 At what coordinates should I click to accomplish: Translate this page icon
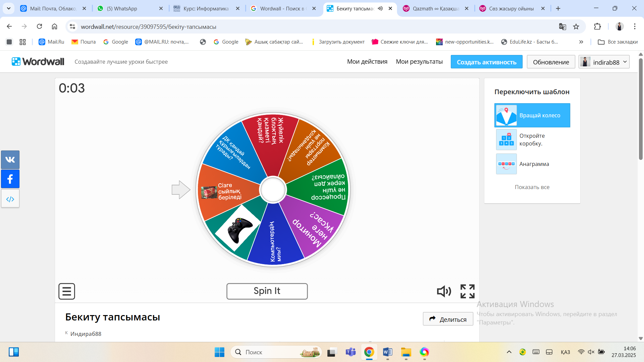pos(562,26)
